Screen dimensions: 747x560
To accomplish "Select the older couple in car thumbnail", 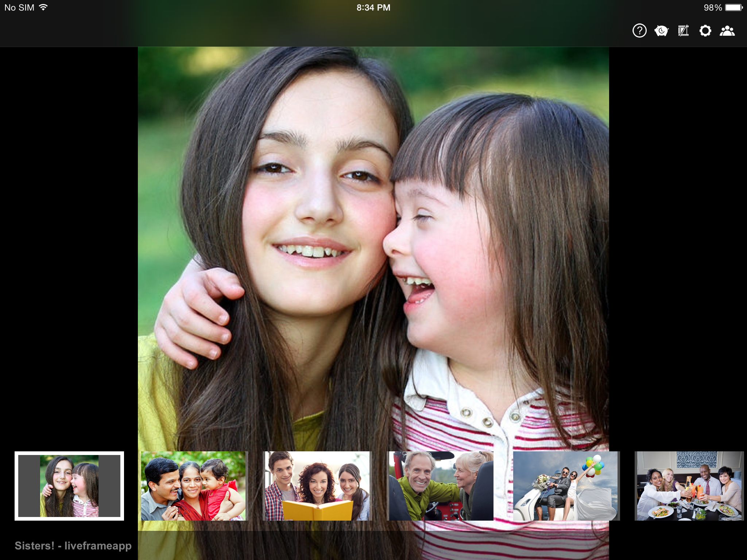I will 441,486.
